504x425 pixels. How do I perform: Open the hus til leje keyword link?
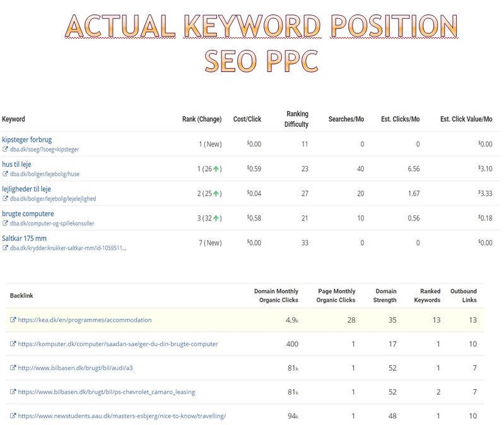[x=16, y=164]
